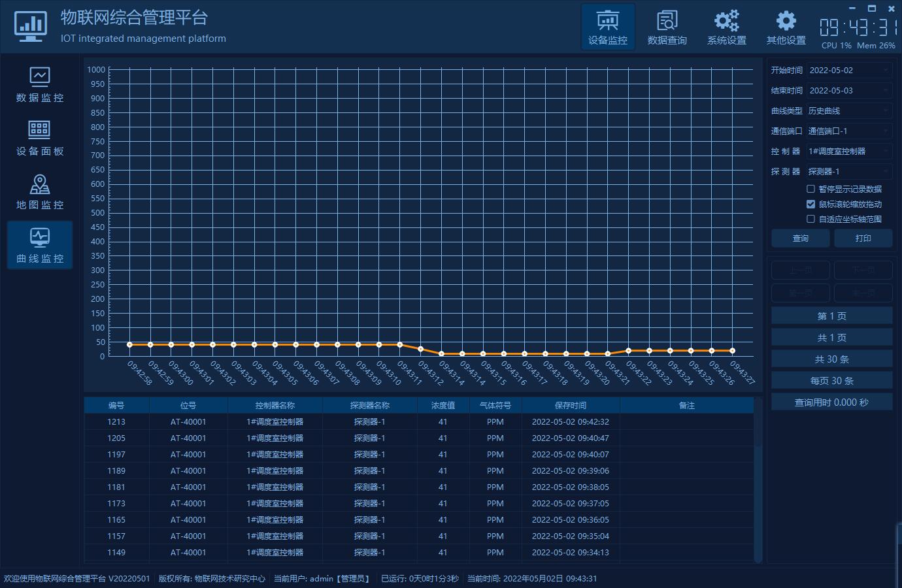Image resolution: width=902 pixels, height=588 pixels.
Task: Expand the 曲线类型 dropdown
Action: tap(848, 111)
